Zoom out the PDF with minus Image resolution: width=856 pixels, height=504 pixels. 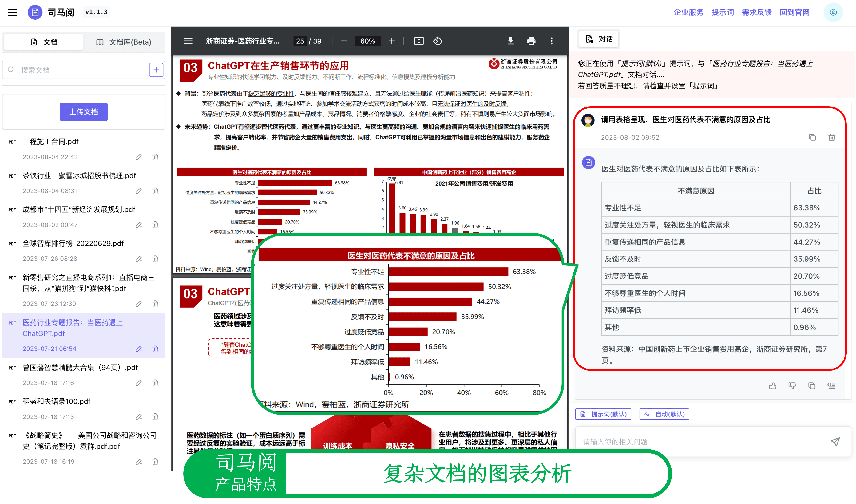pos(343,41)
